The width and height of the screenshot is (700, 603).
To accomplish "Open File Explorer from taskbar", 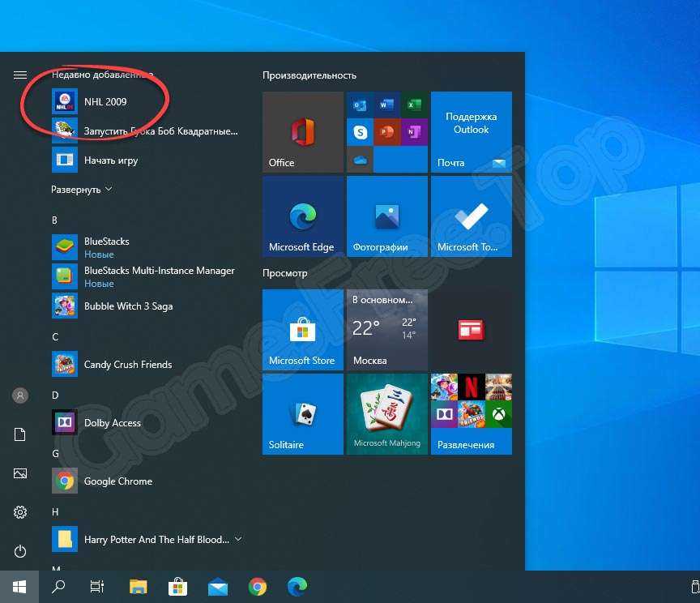I will (139, 586).
